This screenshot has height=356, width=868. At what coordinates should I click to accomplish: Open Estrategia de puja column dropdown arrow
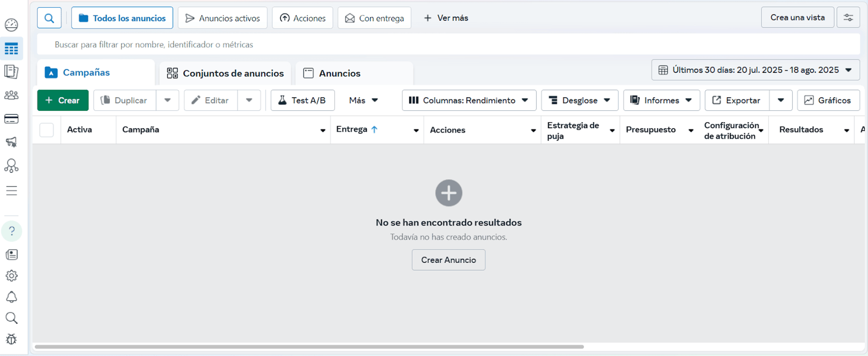(x=612, y=131)
